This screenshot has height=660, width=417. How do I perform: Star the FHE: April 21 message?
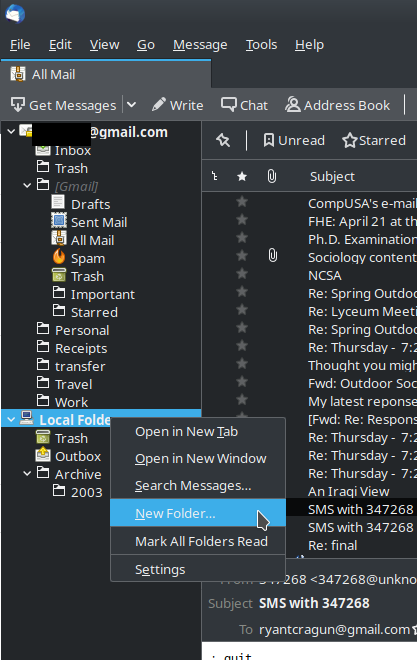click(x=242, y=220)
